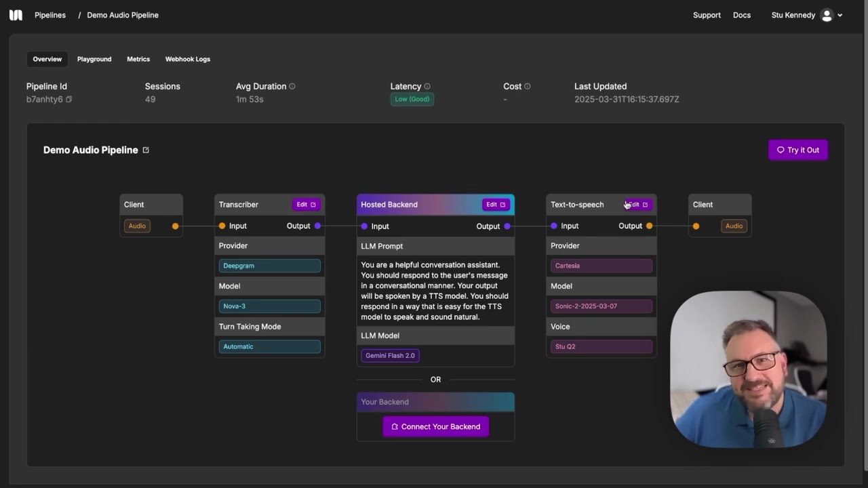Click Stu Kennedy's user avatar icon
868x488 pixels.
(827, 15)
